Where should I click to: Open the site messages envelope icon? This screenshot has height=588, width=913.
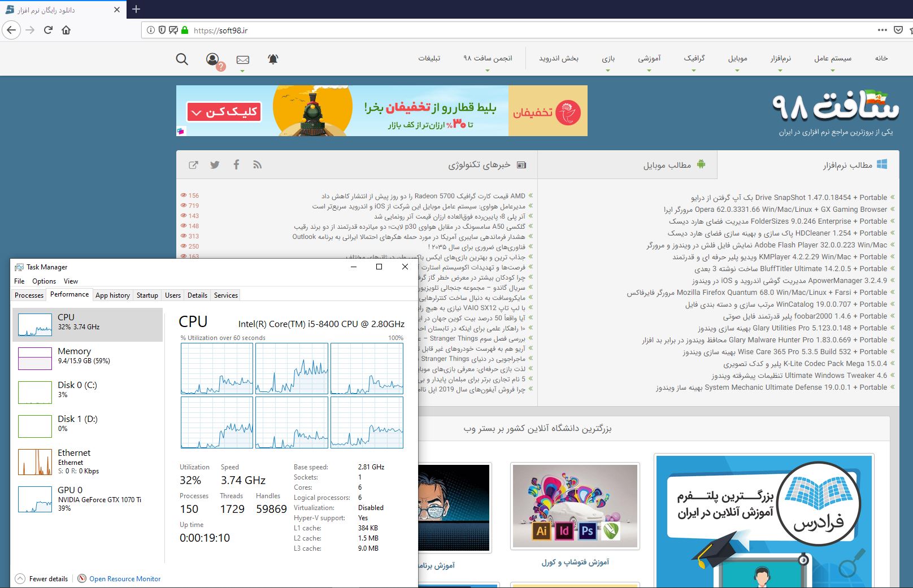coord(243,59)
